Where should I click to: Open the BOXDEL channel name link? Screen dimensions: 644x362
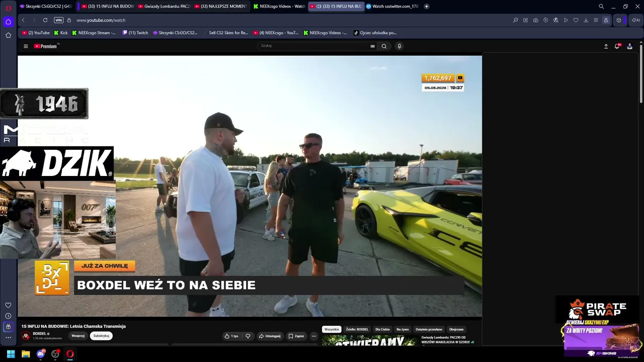39,334
